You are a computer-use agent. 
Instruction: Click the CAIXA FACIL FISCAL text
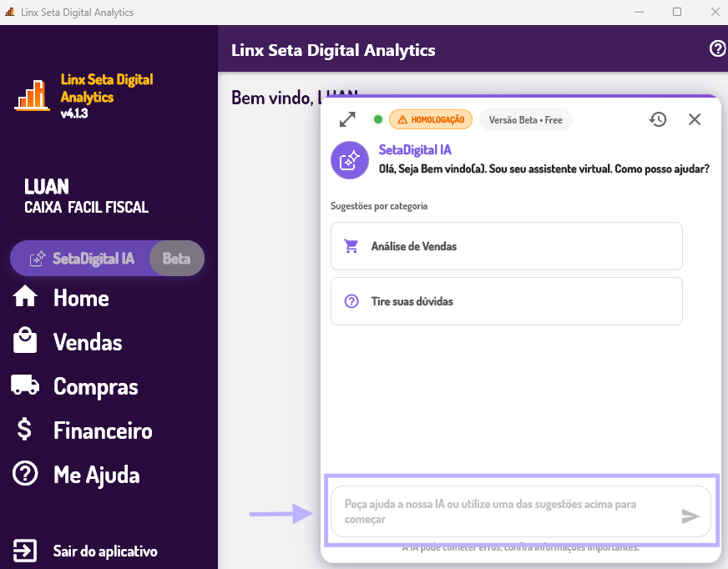pyautogui.click(x=86, y=207)
